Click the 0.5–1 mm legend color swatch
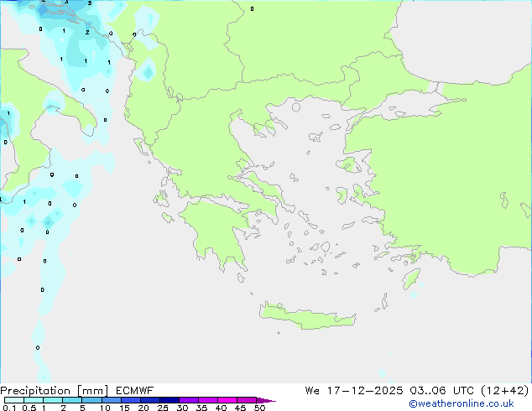This screenshot has width=532, height=411. coord(34,400)
